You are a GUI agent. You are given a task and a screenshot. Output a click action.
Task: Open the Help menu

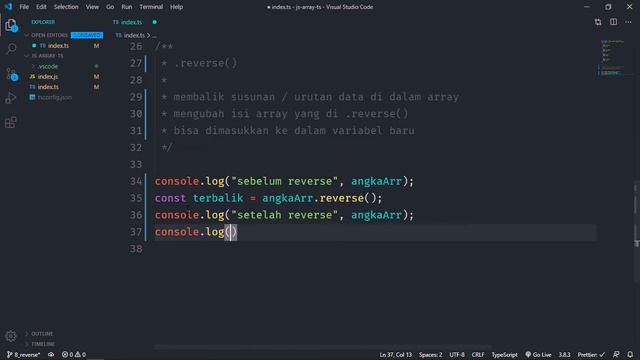(176, 7)
